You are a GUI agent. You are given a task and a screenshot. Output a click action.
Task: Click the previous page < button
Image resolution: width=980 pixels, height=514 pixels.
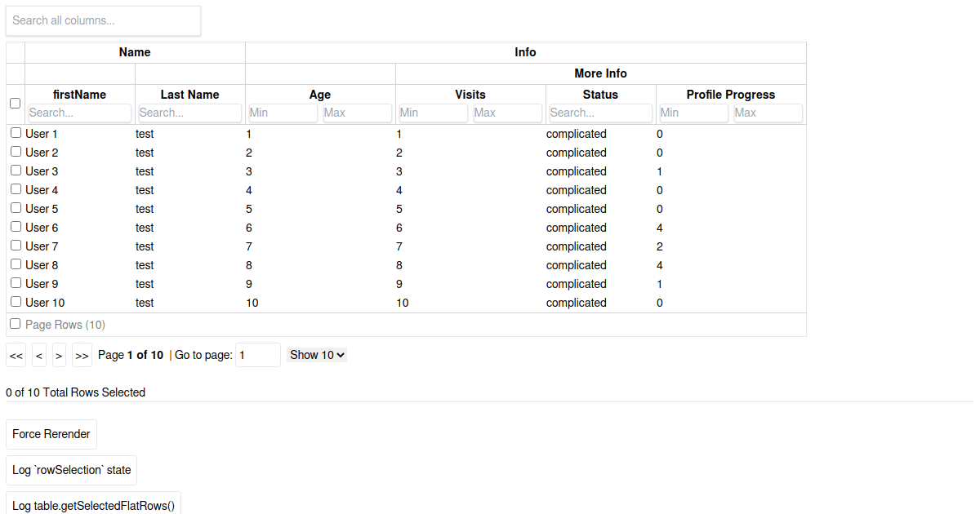39,356
